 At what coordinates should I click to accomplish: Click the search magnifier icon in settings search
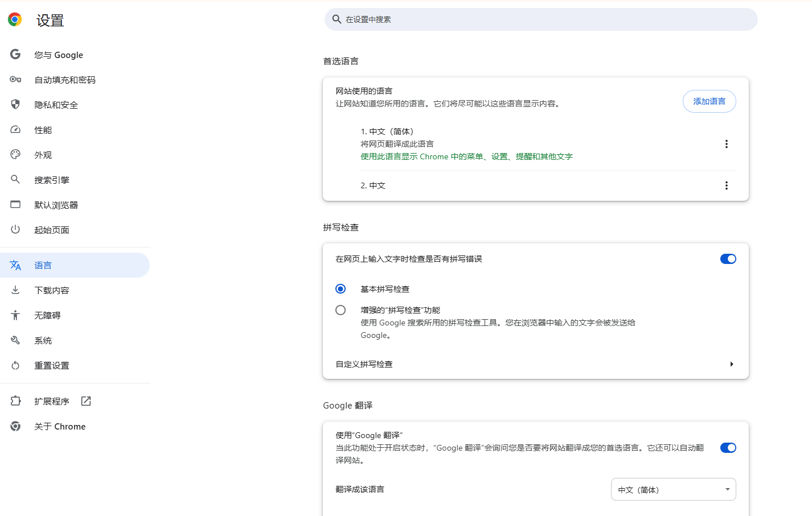pyautogui.click(x=337, y=19)
